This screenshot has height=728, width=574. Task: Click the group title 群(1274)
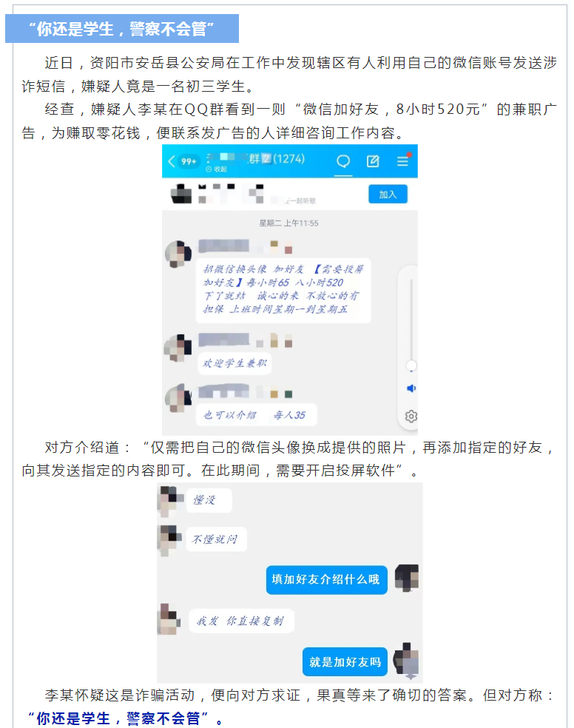tap(277, 159)
